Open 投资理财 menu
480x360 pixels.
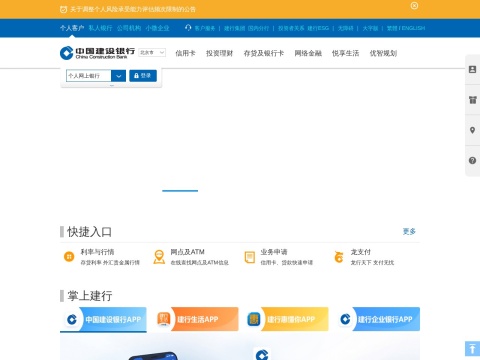219,53
